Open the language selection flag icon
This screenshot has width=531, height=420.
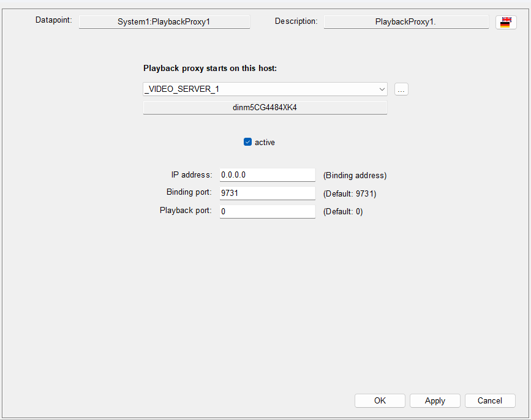click(x=505, y=22)
